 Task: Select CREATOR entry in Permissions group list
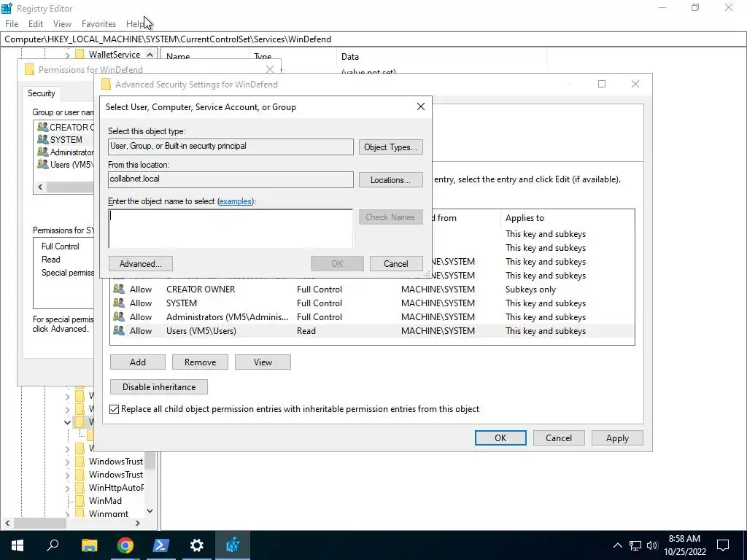[66, 127]
